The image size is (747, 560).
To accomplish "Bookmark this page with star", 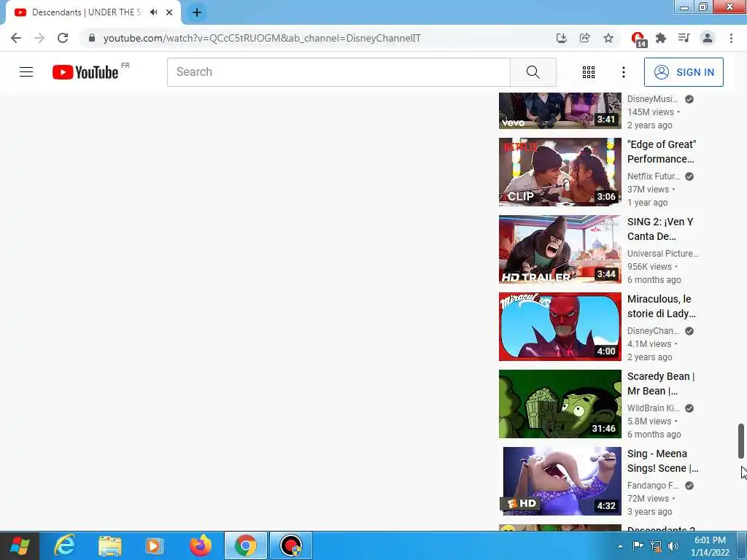I will (x=608, y=38).
